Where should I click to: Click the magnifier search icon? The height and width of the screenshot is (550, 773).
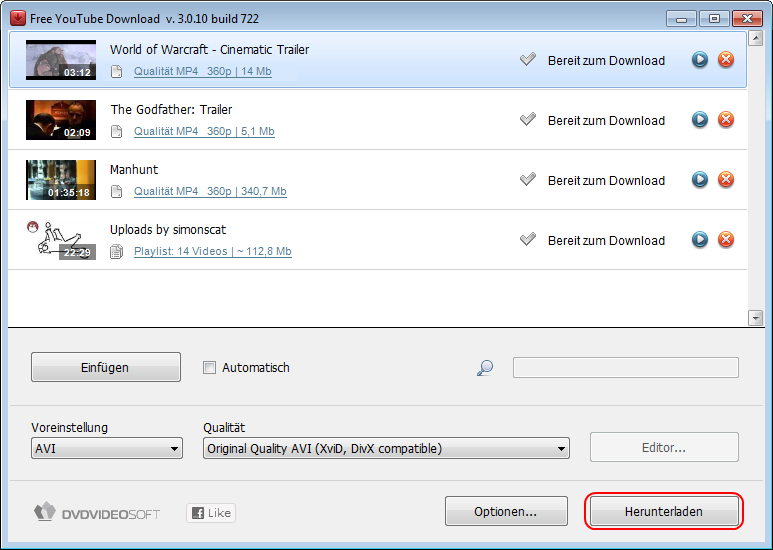485,368
